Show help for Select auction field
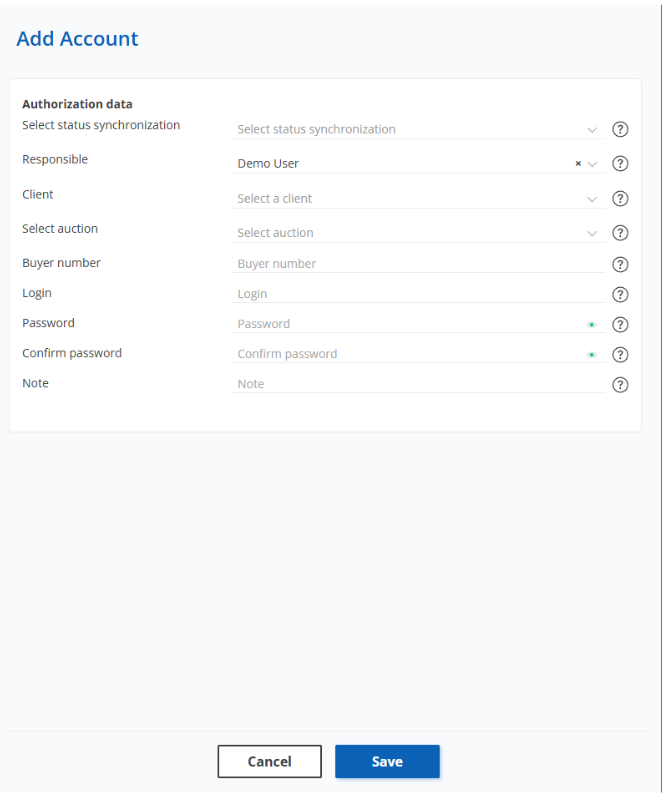The width and height of the screenshot is (663, 796). pos(620,233)
